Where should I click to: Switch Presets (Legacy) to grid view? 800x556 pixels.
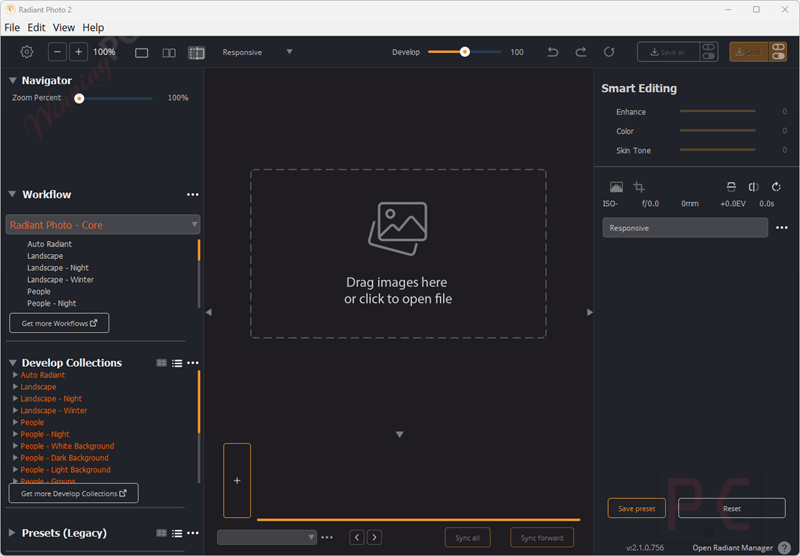coord(161,533)
